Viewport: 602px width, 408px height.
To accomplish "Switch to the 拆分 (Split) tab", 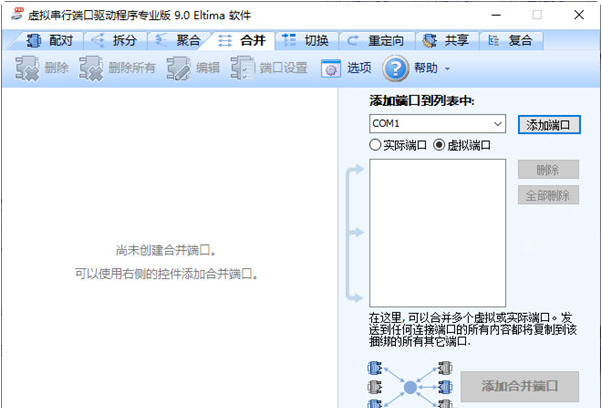I will click(115, 40).
